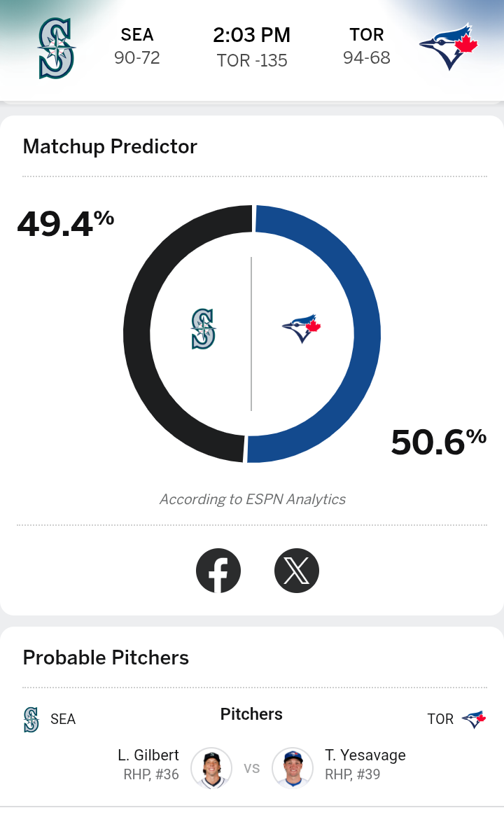Click the Mariners logo in the header

[57, 48]
